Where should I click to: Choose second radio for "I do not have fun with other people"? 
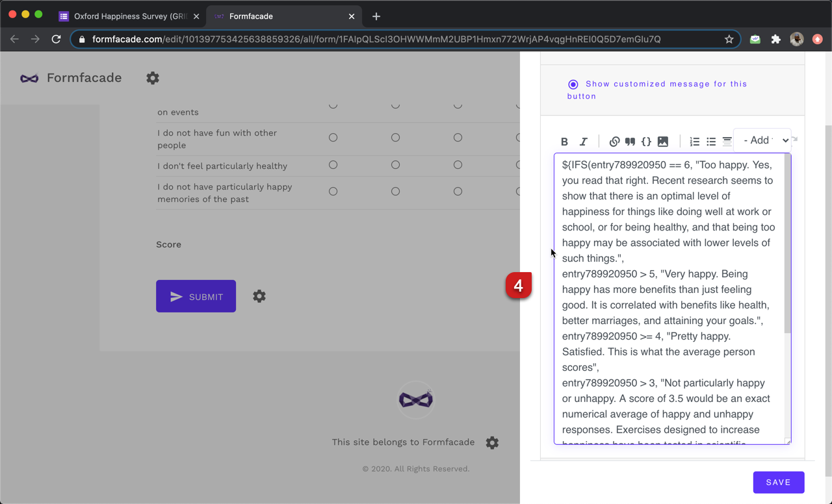[x=395, y=138]
